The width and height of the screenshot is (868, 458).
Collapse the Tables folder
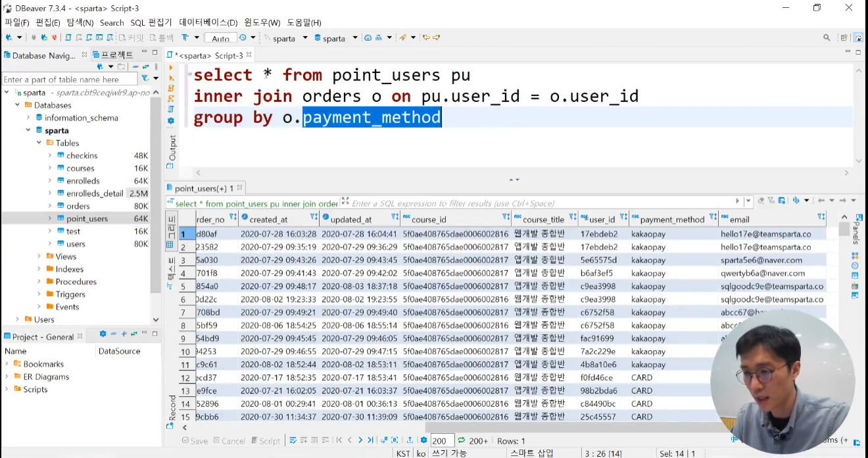(x=39, y=143)
